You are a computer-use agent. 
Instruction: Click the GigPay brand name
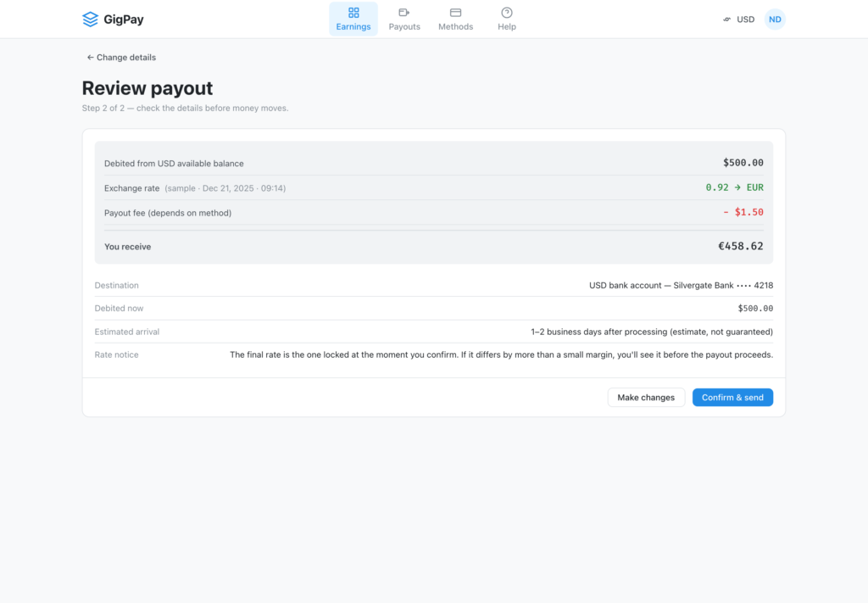[124, 20]
